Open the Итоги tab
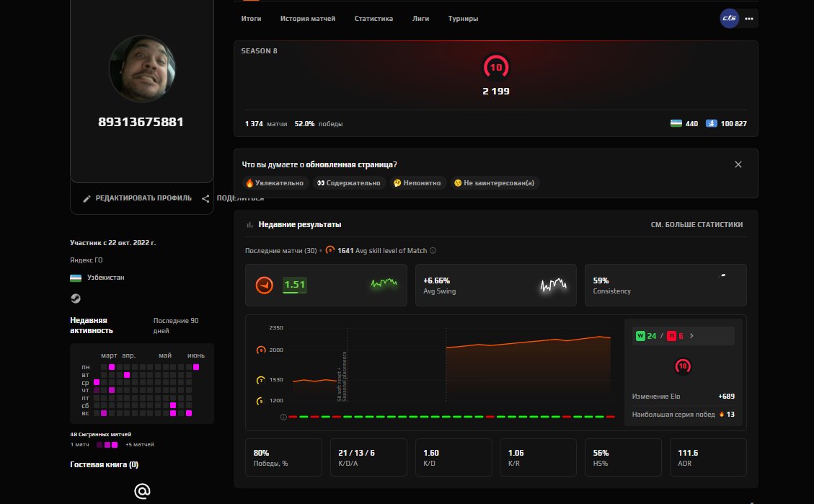This screenshot has width=814, height=504. click(251, 19)
